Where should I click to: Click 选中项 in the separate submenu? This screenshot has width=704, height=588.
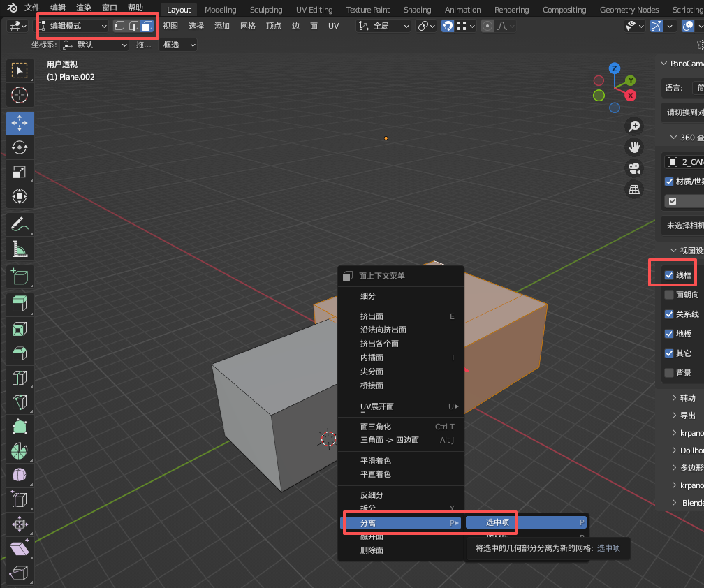pos(497,522)
